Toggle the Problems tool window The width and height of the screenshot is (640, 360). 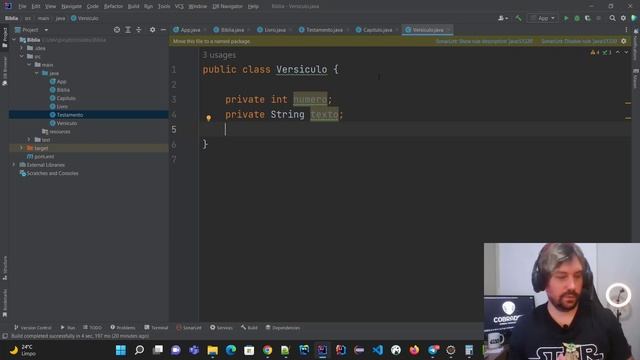coord(123,328)
